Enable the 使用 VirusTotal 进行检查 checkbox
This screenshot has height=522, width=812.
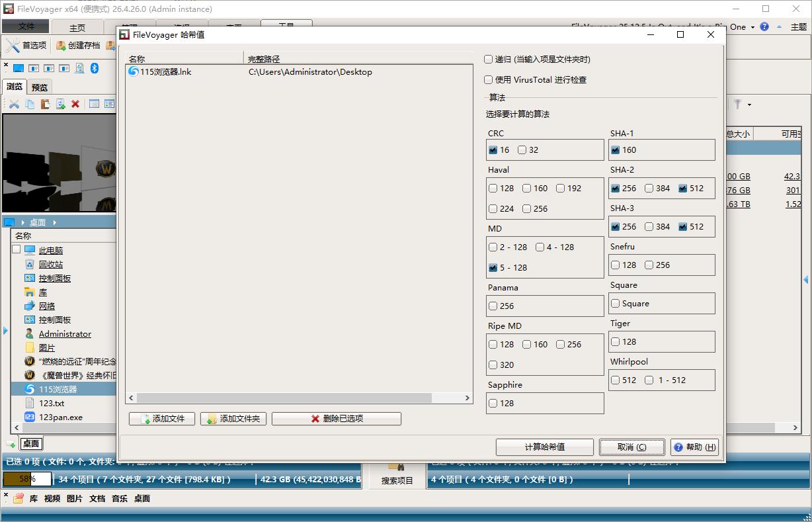(488, 79)
